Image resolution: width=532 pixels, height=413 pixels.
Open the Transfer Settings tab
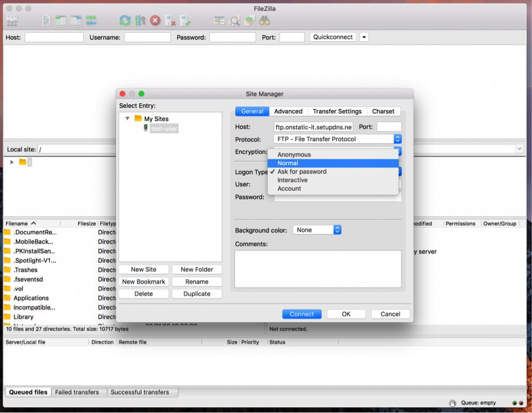pyautogui.click(x=337, y=111)
